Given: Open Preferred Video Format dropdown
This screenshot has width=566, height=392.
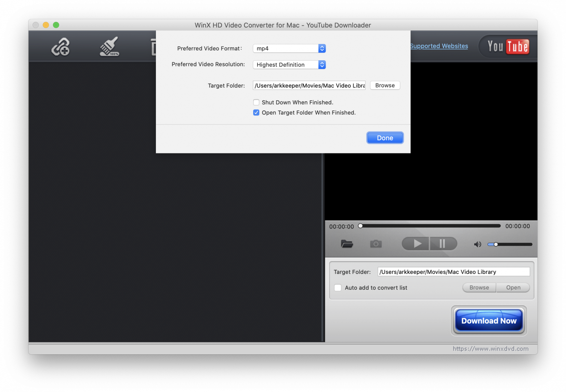Looking at the screenshot, I should [289, 48].
